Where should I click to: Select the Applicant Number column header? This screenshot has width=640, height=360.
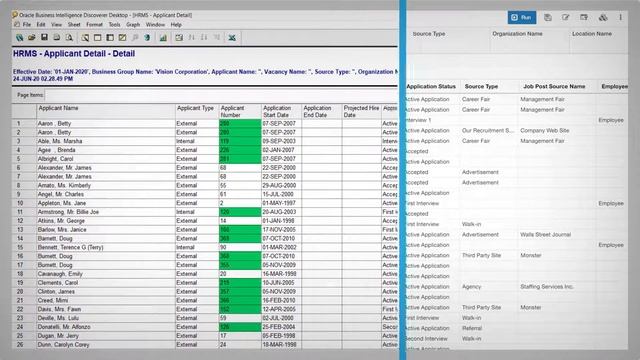(x=240, y=111)
